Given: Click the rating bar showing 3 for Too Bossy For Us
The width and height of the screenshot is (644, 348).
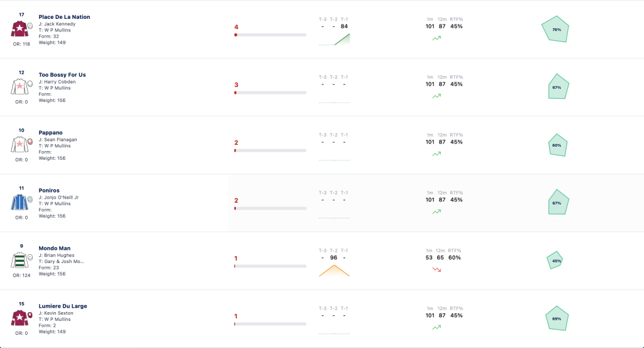Looking at the screenshot, I should (x=270, y=93).
